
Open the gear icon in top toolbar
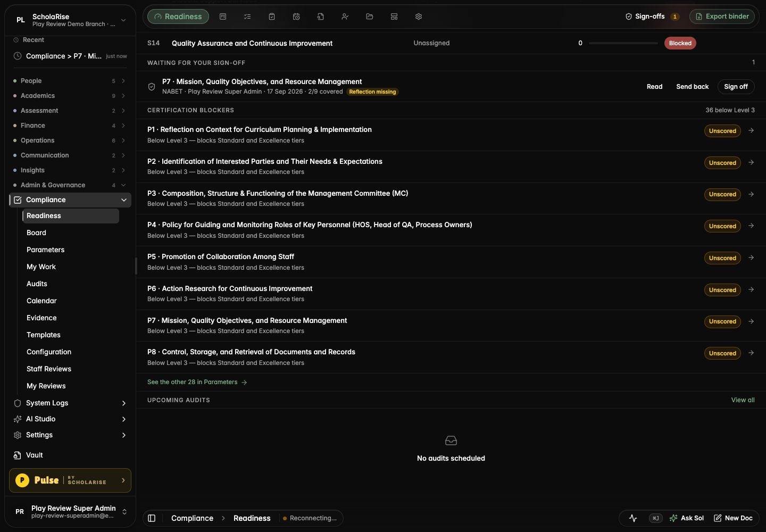point(419,16)
